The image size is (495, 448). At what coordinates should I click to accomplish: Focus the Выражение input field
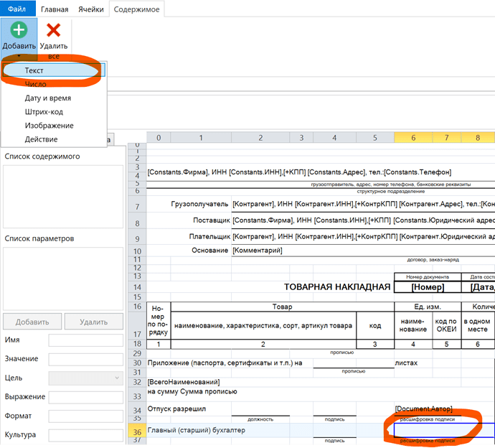pyautogui.click(x=85, y=397)
